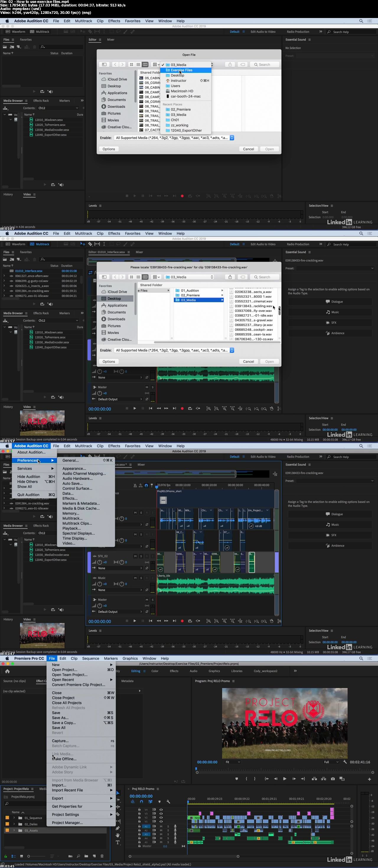Toggle V1 track eye in Premiere timeline
This screenshot has width=378, height=868.
(161, 821)
